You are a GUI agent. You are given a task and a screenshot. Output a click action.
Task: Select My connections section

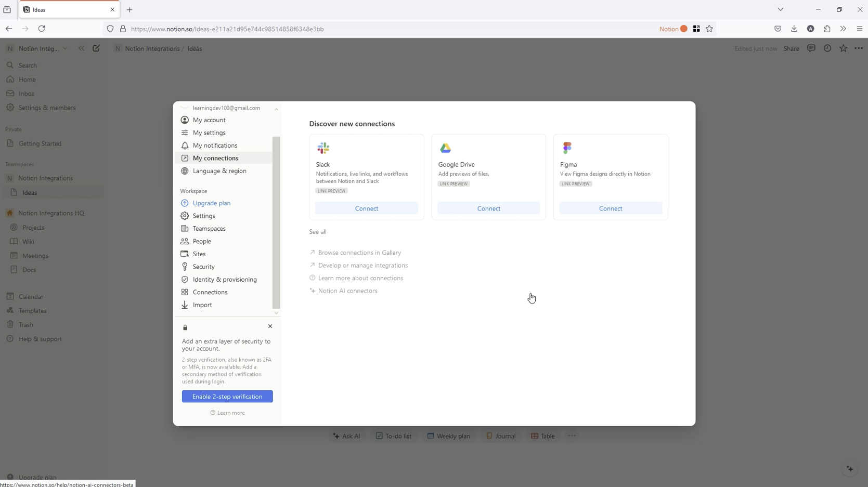224,158
